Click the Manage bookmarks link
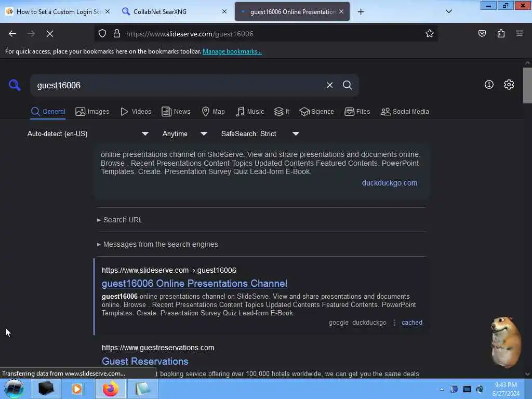Image resolution: width=532 pixels, height=399 pixels. coord(232,51)
